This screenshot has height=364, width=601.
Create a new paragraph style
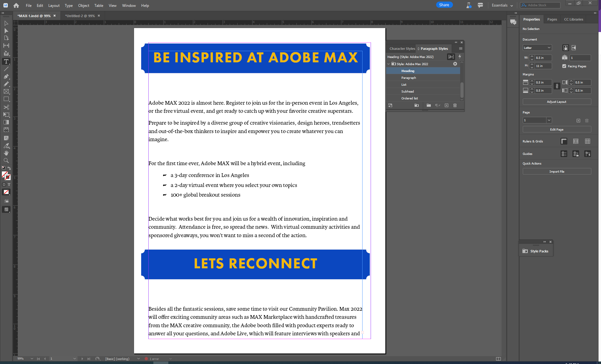446,105
